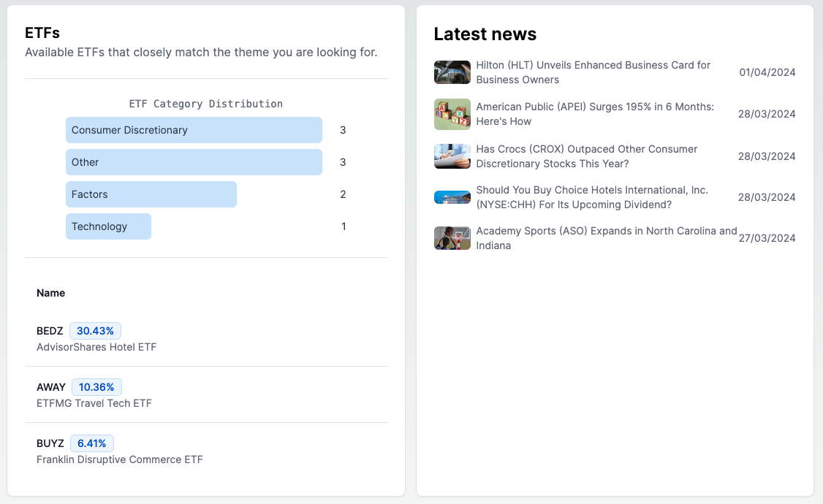Select the Factors bar in distribution chart
The width and height of the screenshot is (823, 504).
point(151,194)
